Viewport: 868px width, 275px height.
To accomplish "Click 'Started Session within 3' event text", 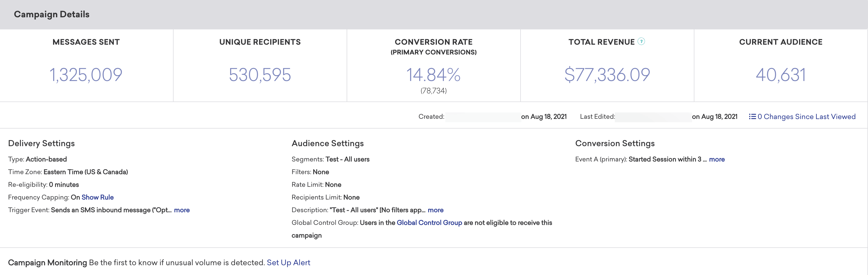I will click(x=665, y=159).
